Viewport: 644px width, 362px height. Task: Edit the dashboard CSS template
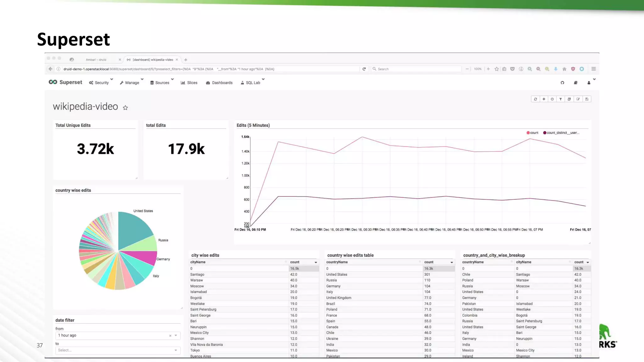(569, 99)
